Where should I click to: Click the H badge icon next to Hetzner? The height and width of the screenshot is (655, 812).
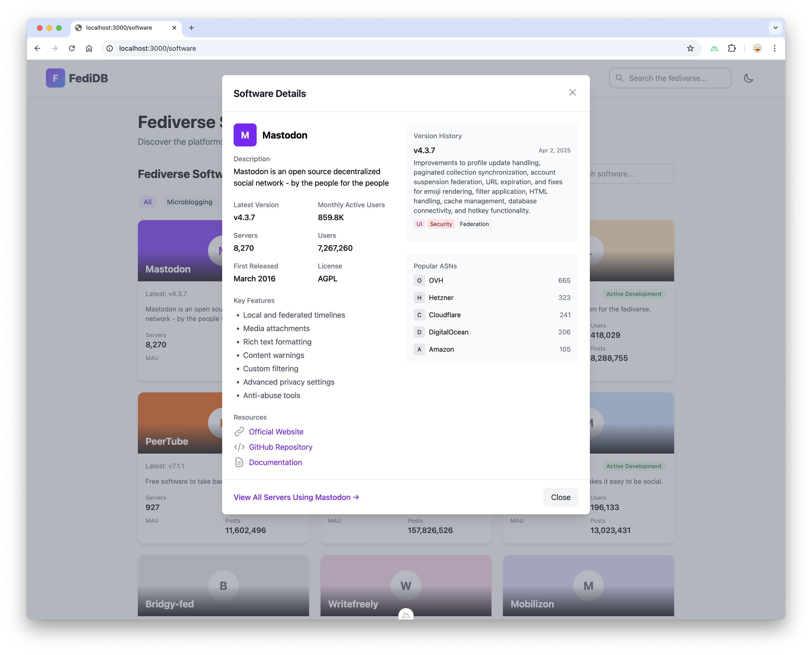419,297
